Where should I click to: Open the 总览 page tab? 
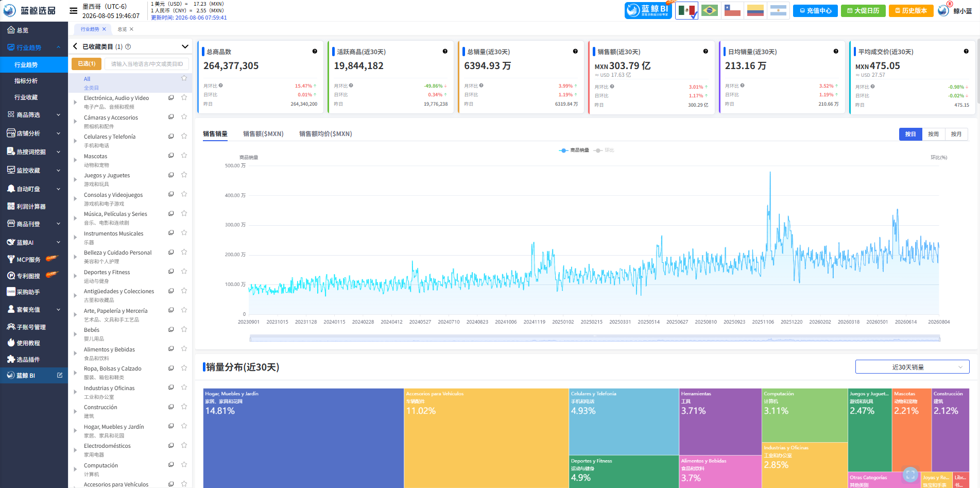click(122, 29)
